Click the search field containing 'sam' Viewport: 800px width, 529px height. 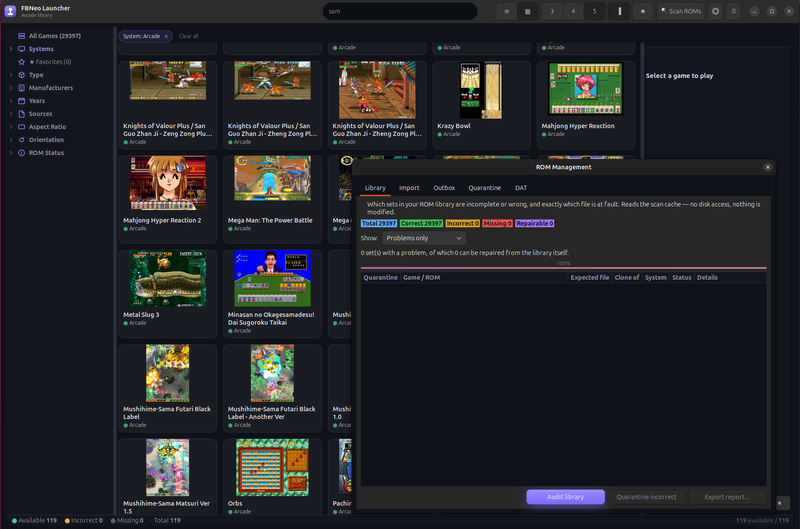pyautogui.click(x=400, y=11)
